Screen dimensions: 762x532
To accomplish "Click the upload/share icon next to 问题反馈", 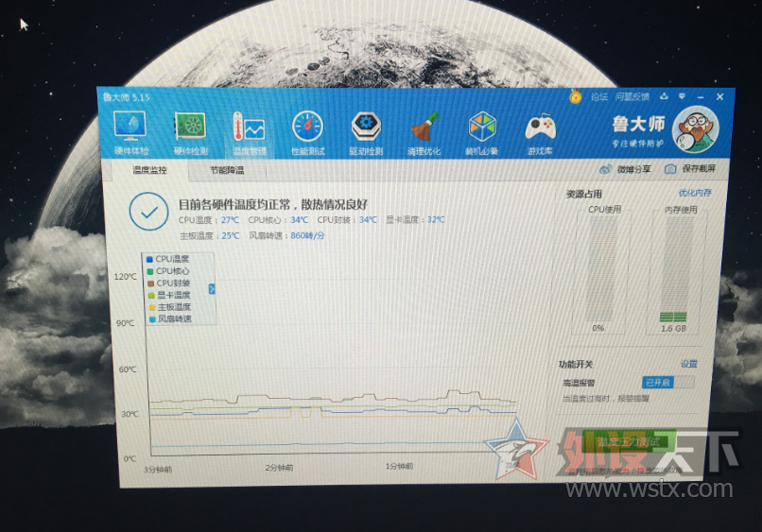I will [664, 96].
